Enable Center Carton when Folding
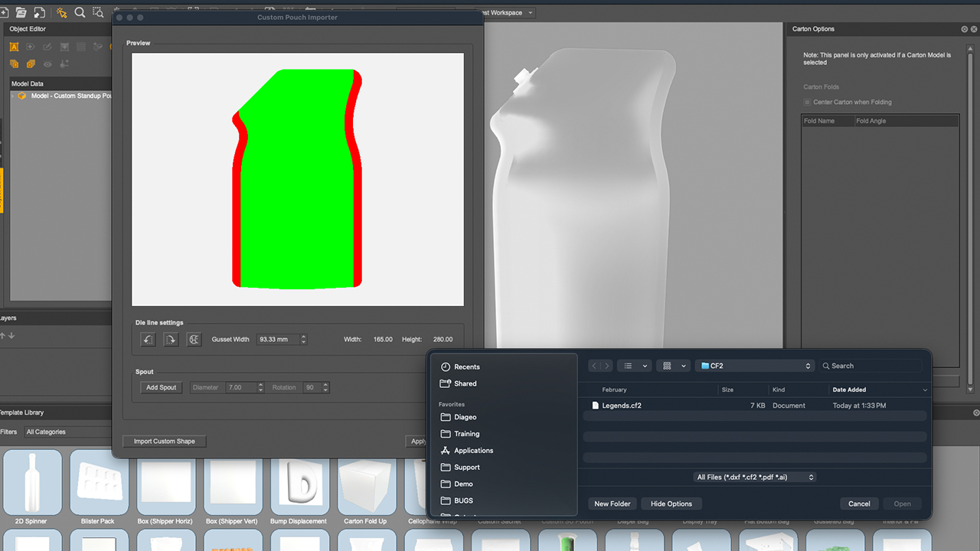Image resolution: width=980 pixels, height=551 pixels. point(808,102)
